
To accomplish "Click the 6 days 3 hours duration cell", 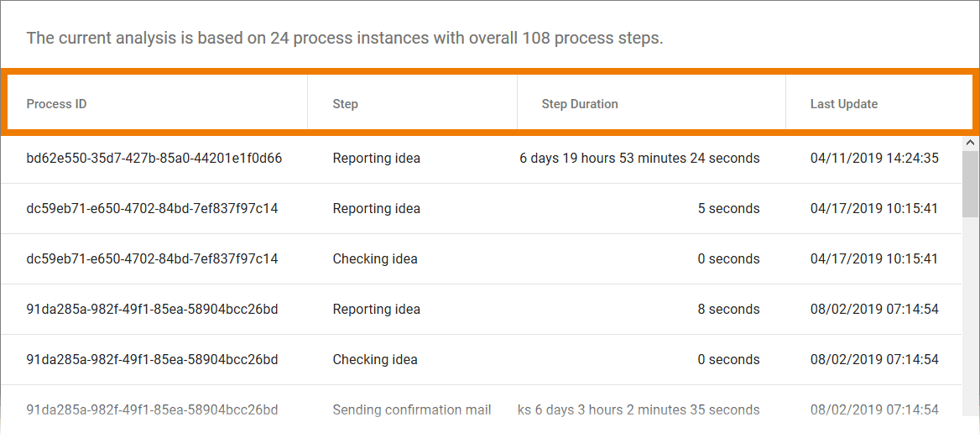I will (639, 409).
